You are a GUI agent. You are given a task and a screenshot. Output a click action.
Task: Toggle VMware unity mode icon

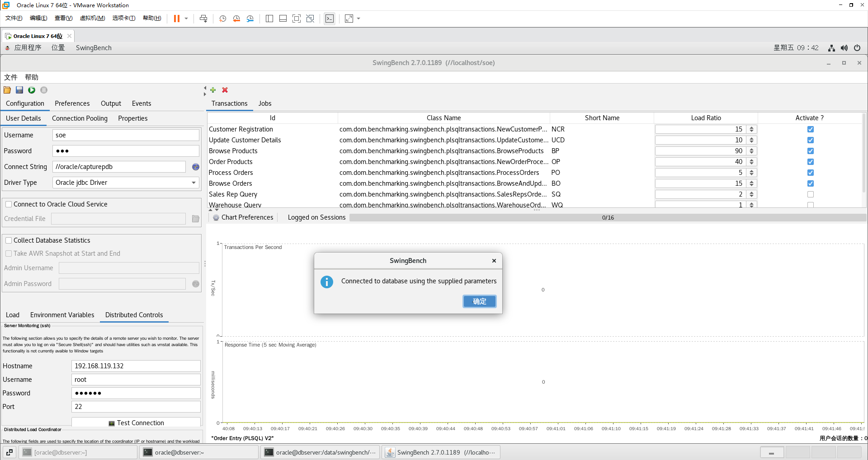310,19
